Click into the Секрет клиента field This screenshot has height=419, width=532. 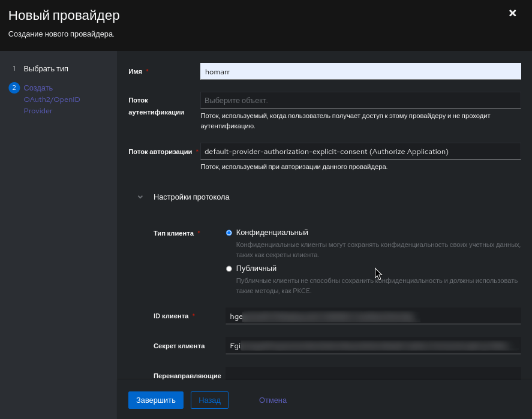coord(373,346)
